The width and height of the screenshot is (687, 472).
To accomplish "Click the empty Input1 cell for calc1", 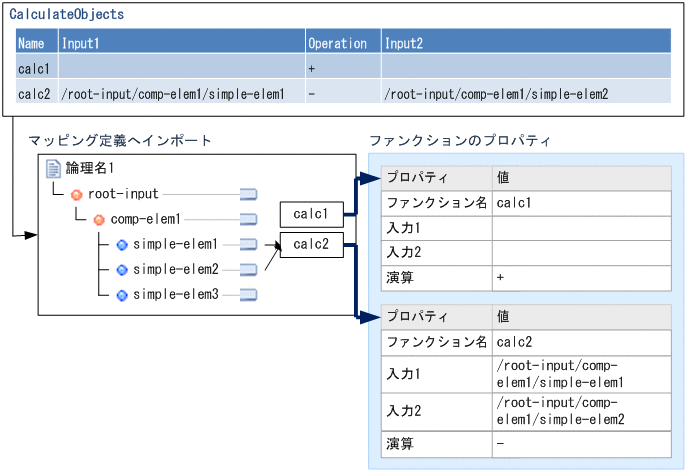I will point(181,68).
